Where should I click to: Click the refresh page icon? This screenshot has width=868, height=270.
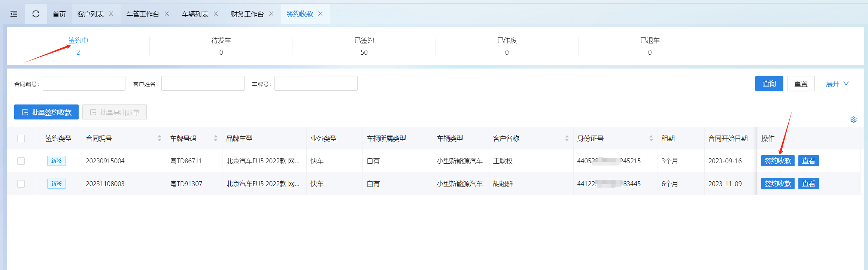36,14
